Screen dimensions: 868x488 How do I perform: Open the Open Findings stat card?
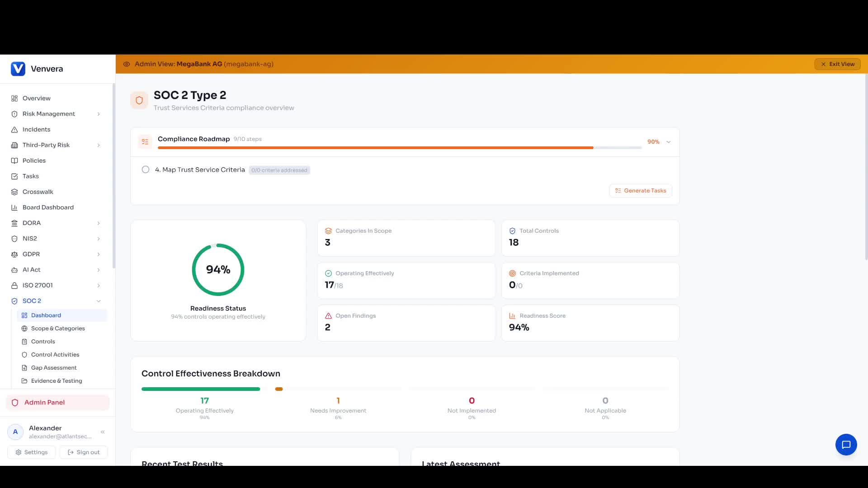406,323
